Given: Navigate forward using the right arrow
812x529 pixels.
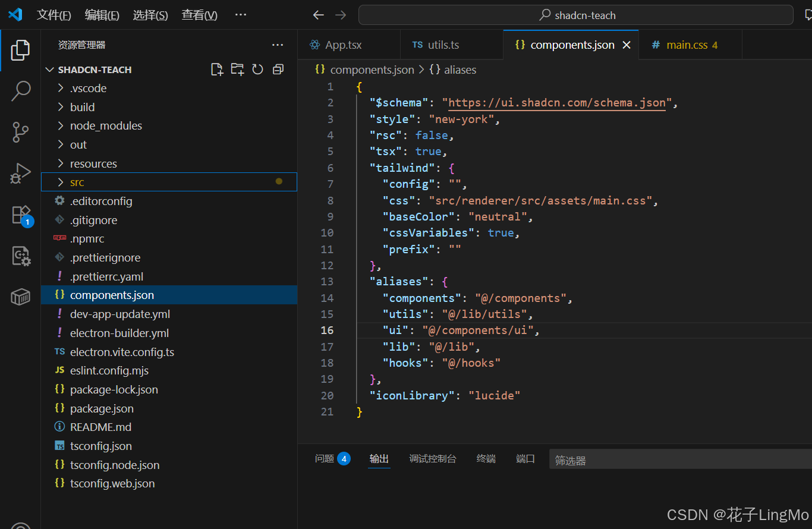Looking at the screenshot, I should (341, 15).
